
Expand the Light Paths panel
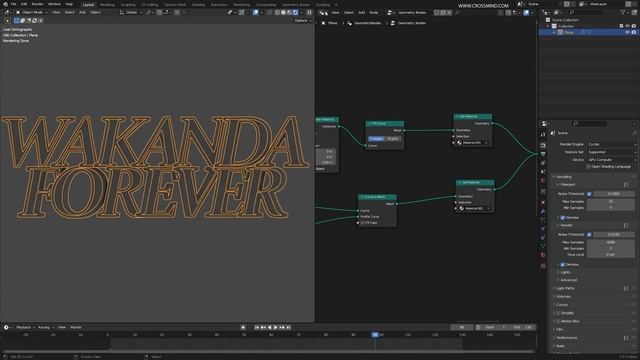(x=565, y=289)
